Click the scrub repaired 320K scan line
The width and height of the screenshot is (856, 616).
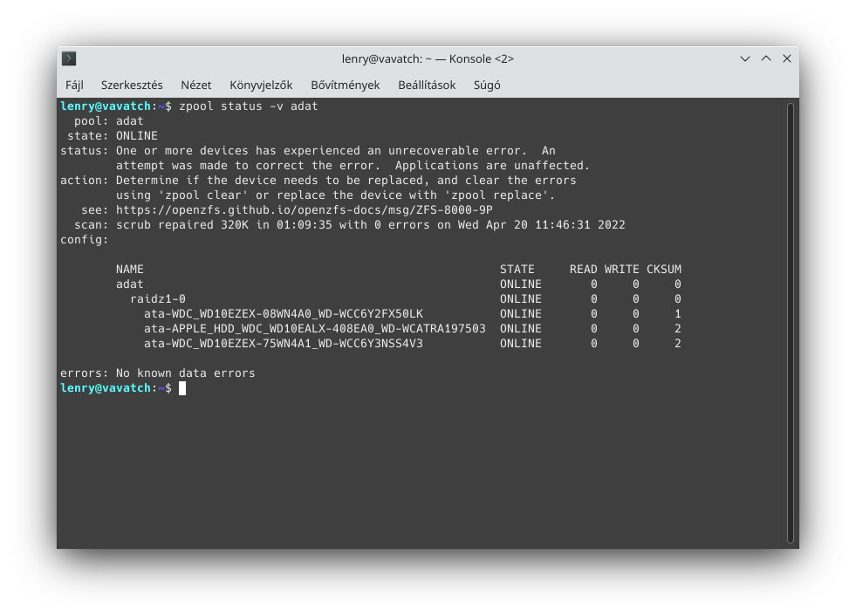[x=349, y=225]
